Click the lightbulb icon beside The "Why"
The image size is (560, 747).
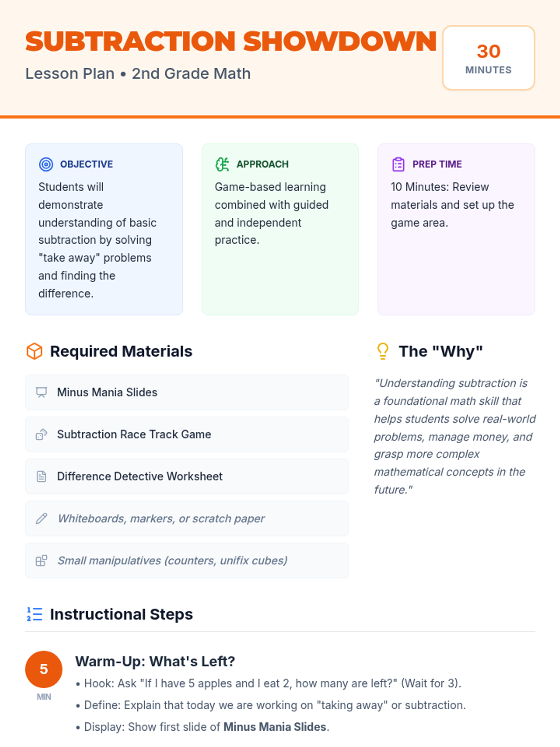383,351
